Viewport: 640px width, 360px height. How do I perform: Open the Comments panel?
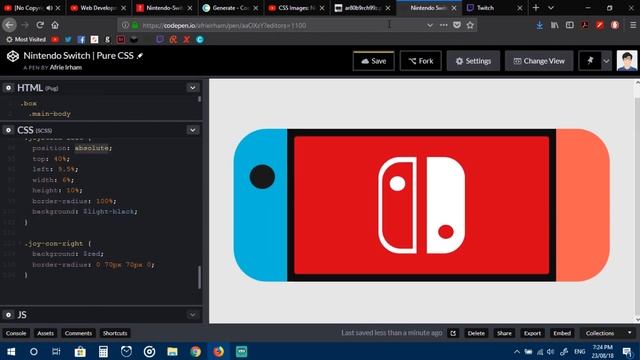coord(78,333)
